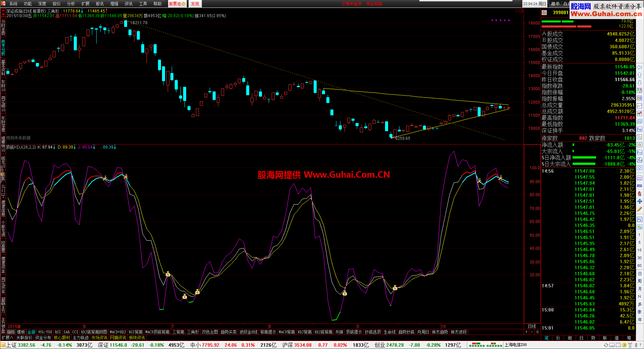Switch to the 模板 tab
This screenshot has height=349, width=644.
click(21, 332)
